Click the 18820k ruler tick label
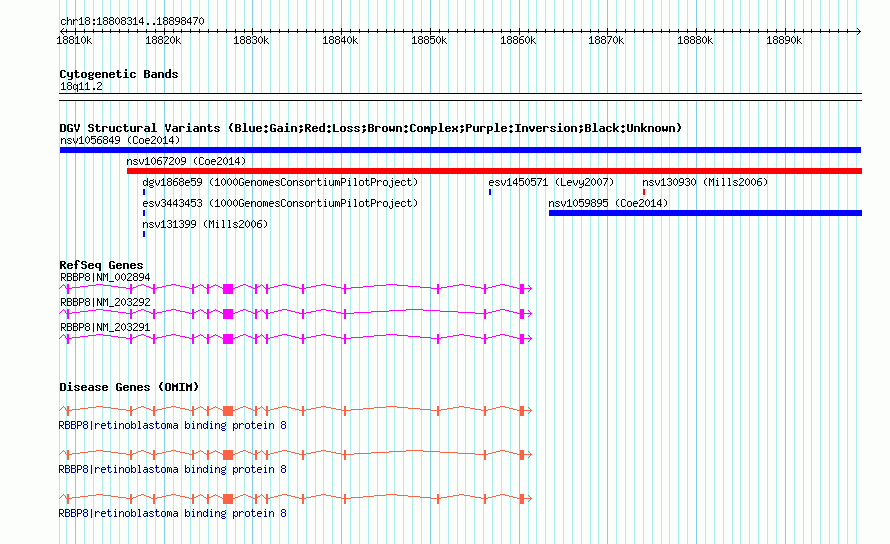This screenshot has height=544, width=890. pyautogui.click(x=163, y=41)
